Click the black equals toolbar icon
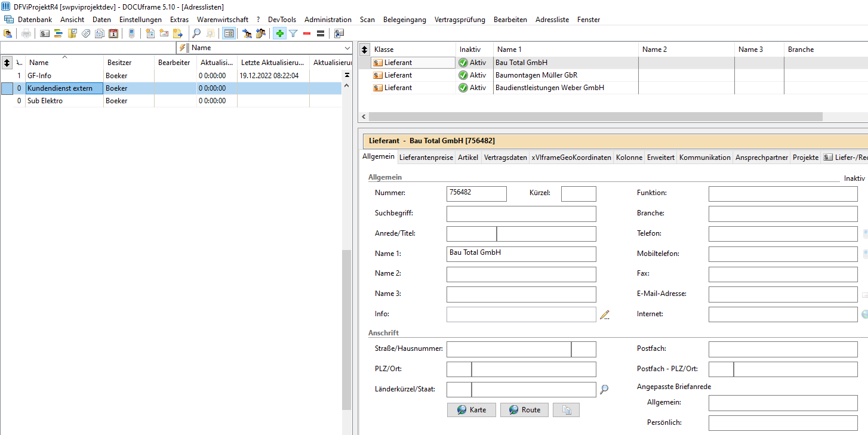Image resolution: width=868 pixels, height=435 pixels. 321,33
